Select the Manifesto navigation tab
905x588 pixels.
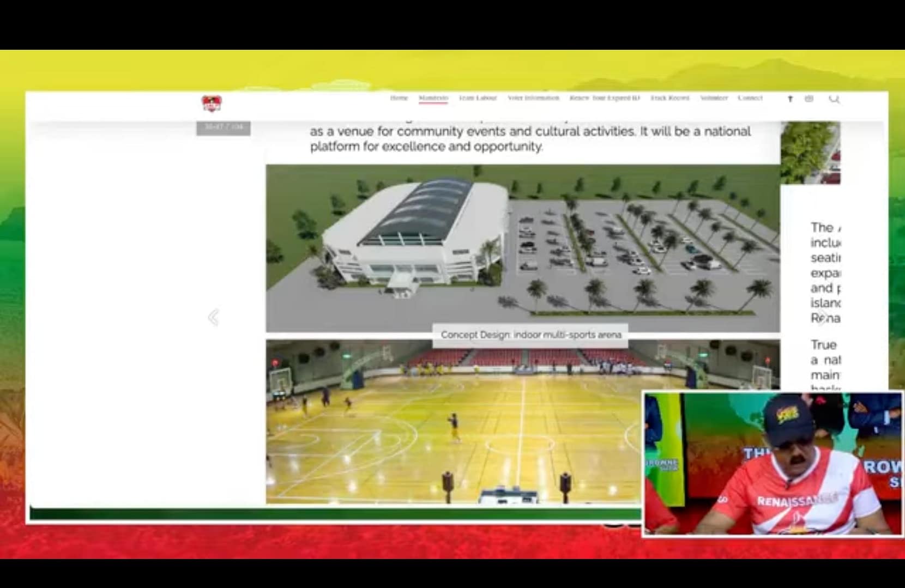click(x=433, y=98)
